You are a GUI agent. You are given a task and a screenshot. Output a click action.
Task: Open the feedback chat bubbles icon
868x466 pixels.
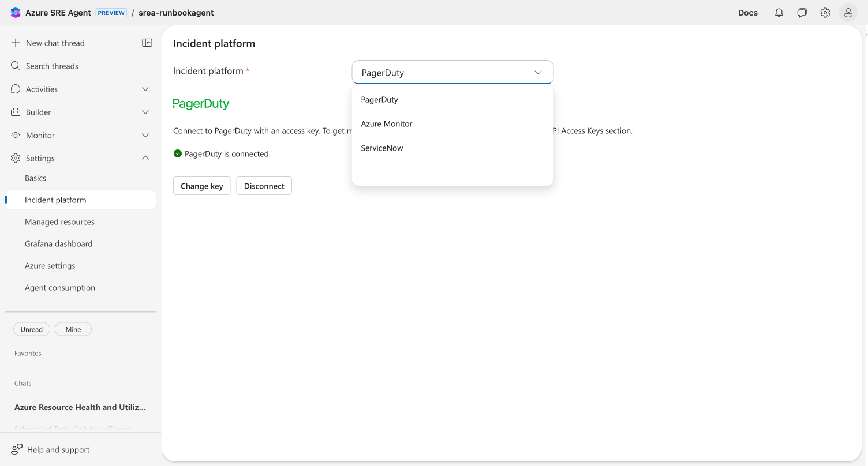tap(802, 13)
